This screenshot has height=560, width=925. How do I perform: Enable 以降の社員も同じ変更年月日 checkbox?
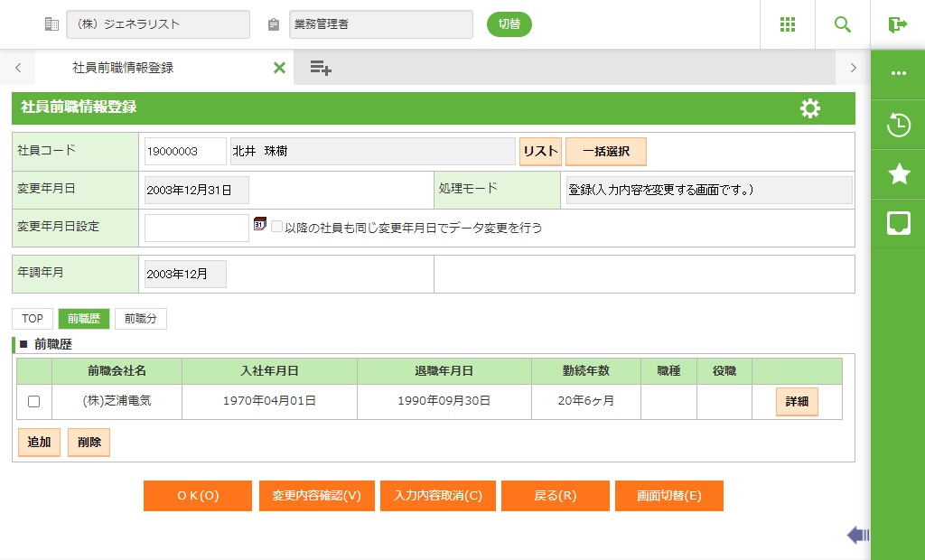click(277, 228)
